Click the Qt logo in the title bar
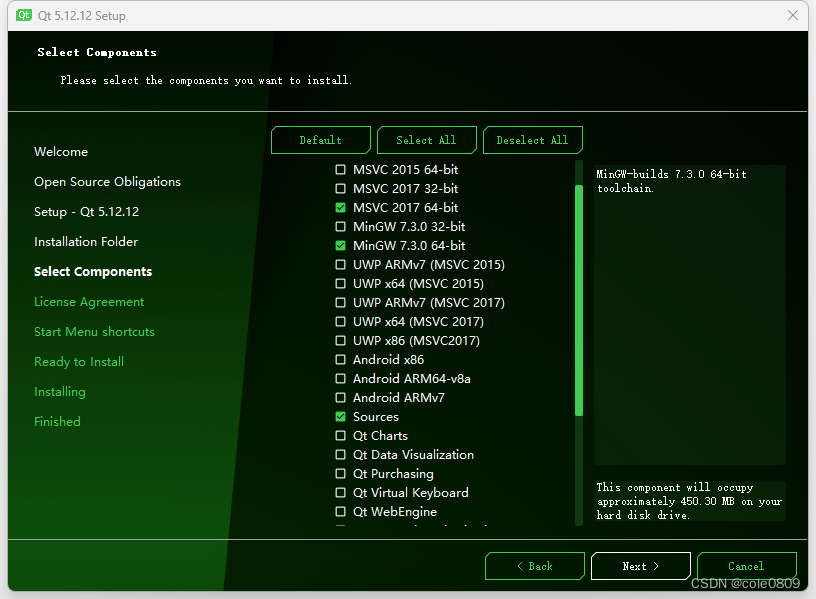 [x=25, y=15]
